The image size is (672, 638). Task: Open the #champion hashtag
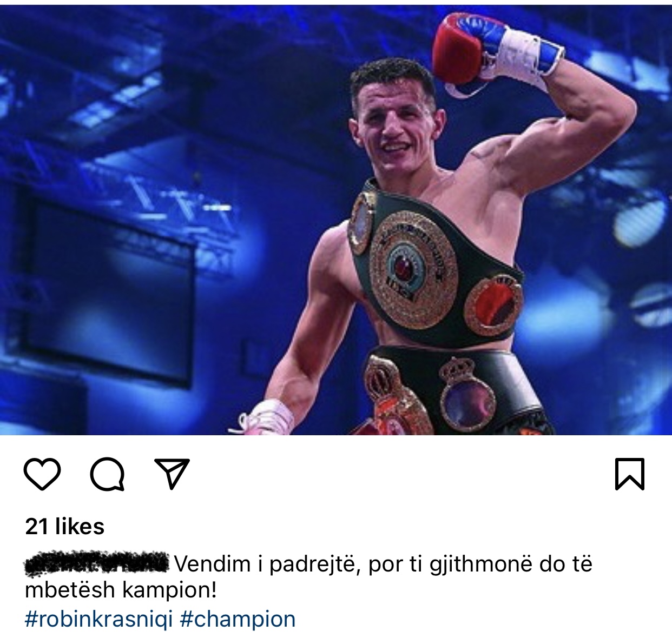[238, 619]
